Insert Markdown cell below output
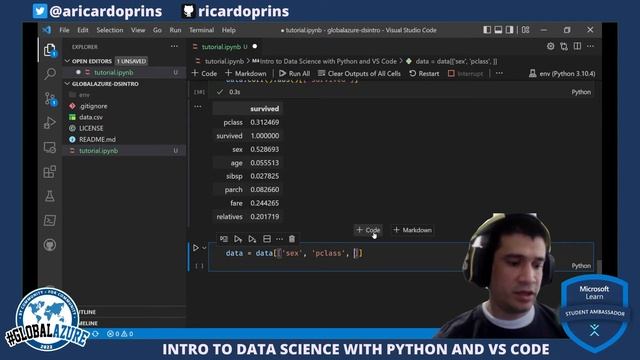The image size is (640, 360). tap(412, 230)
